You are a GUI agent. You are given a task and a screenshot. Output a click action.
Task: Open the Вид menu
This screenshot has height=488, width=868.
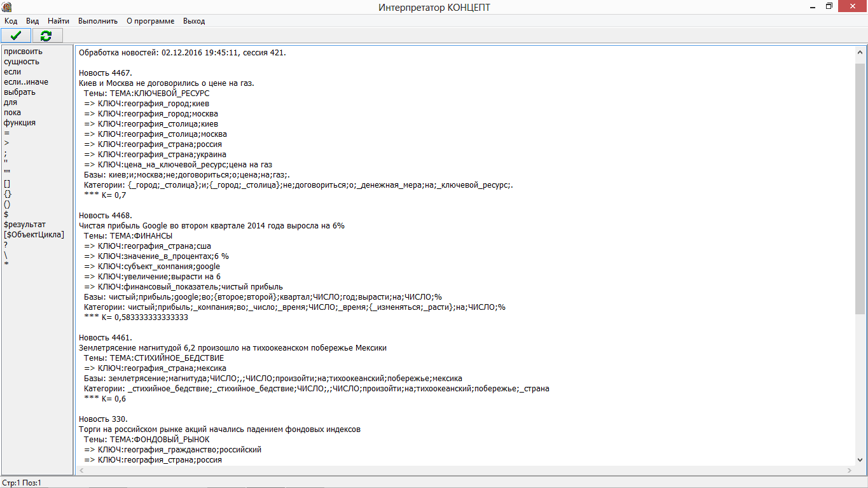pyautogui.click(x=32, y=21)
